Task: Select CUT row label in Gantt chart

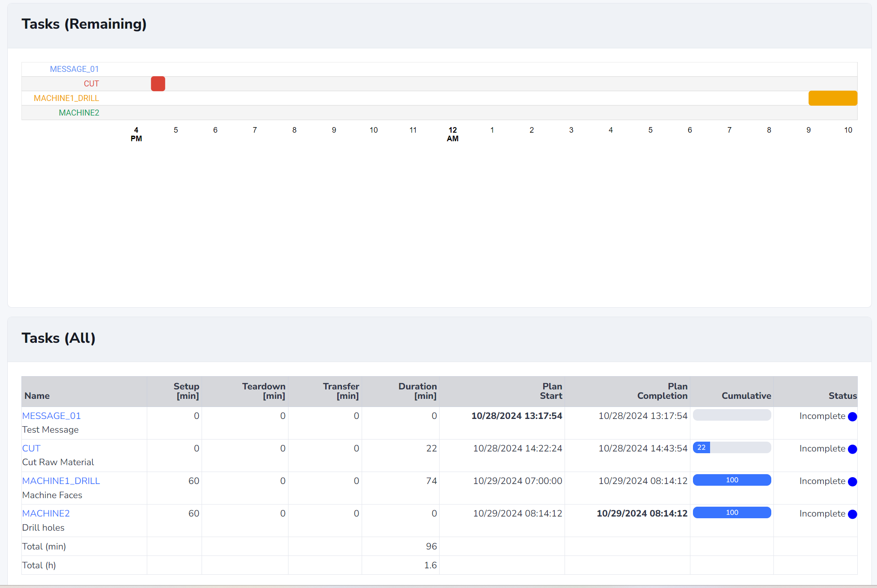Action: (92, 83)
